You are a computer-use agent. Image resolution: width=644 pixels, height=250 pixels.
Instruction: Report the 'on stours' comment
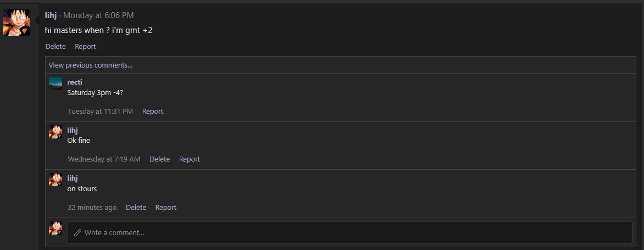click(165, 208)
